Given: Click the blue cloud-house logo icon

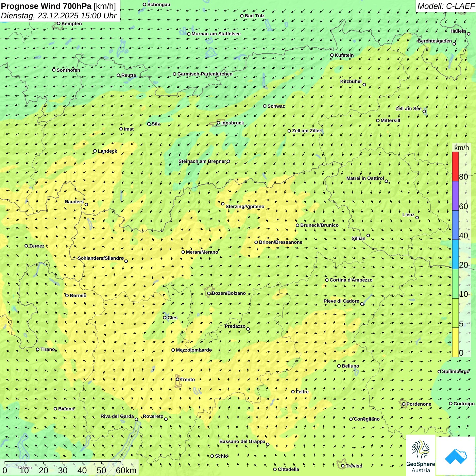Looking at the screenshot, I should point(456,456).
